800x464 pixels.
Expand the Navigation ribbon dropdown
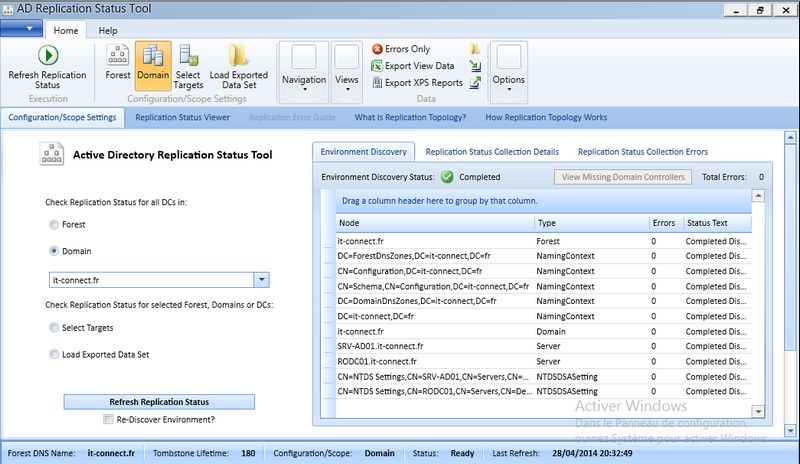point(303,80)
